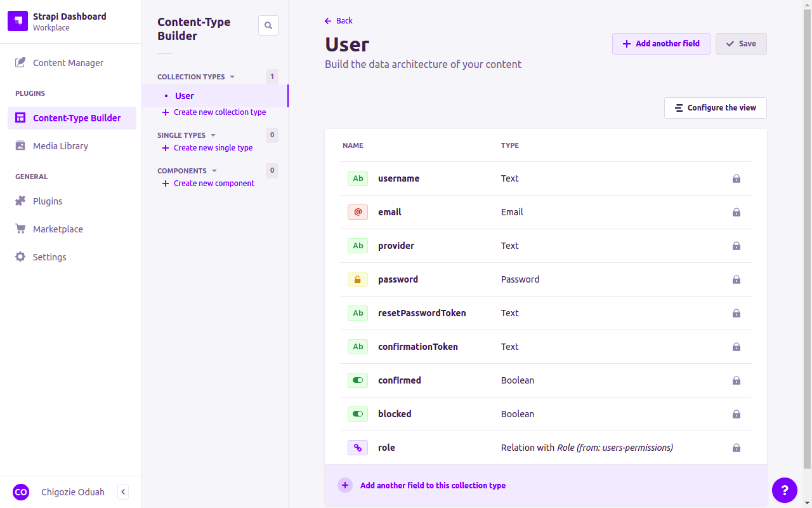Image resolution: width=812 pixels, height=508 pixels.
Task: Click the Add another field button
Action: [x=660, y=44]
